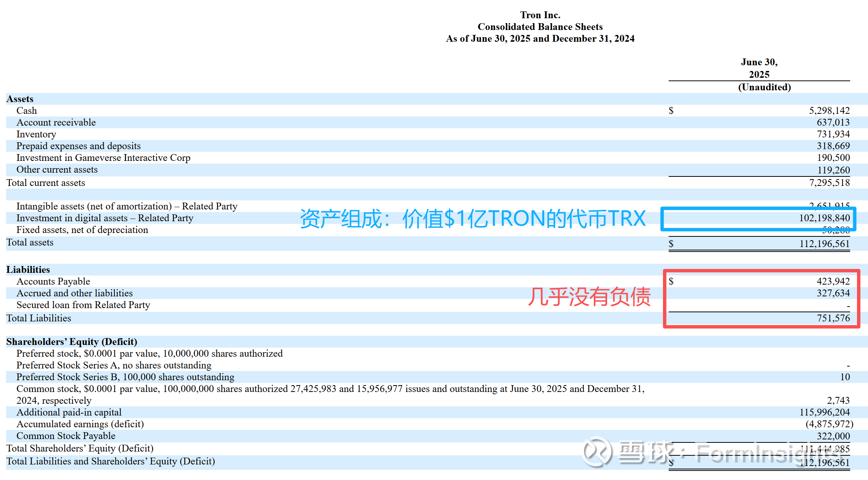Click the 'Liabilities' section header

coord(28,270)
